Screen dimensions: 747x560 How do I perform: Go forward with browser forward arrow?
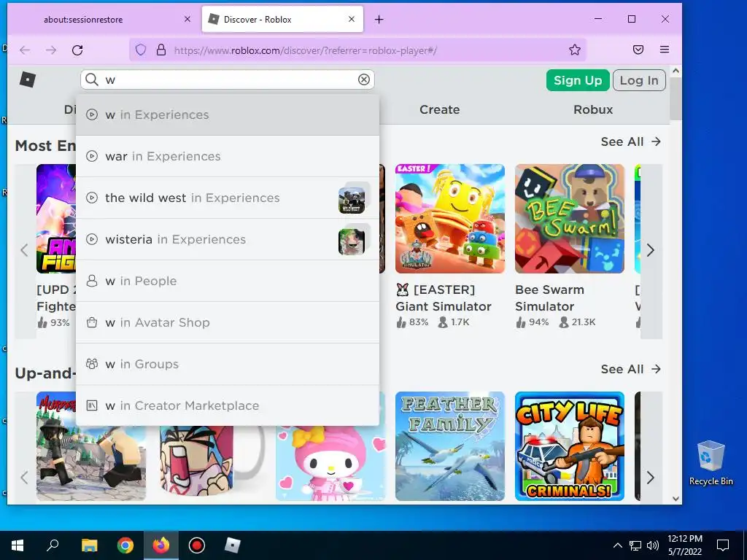pos(51,50)
